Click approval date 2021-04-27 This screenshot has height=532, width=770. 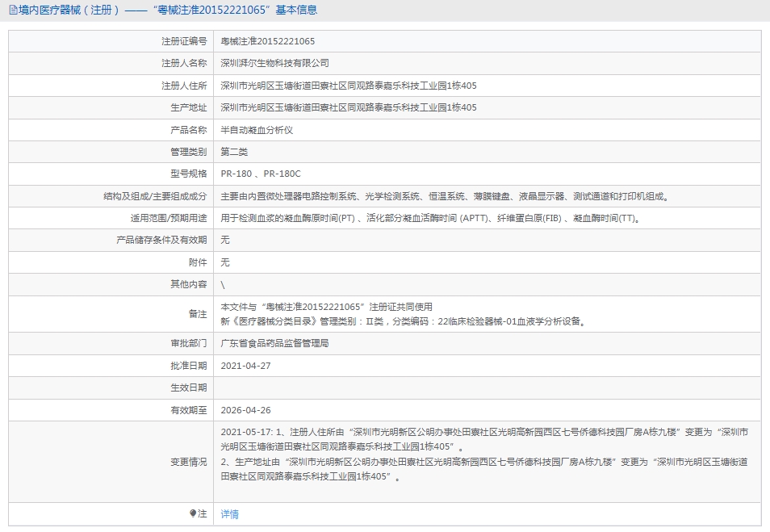(245, 366)
